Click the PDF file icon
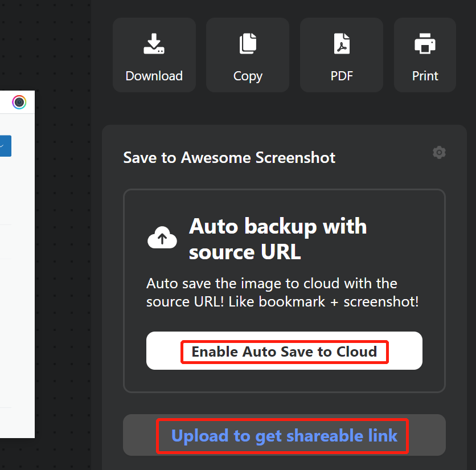Image resolution: width=476 pixels, height=470 pixels. coord(342,44)
